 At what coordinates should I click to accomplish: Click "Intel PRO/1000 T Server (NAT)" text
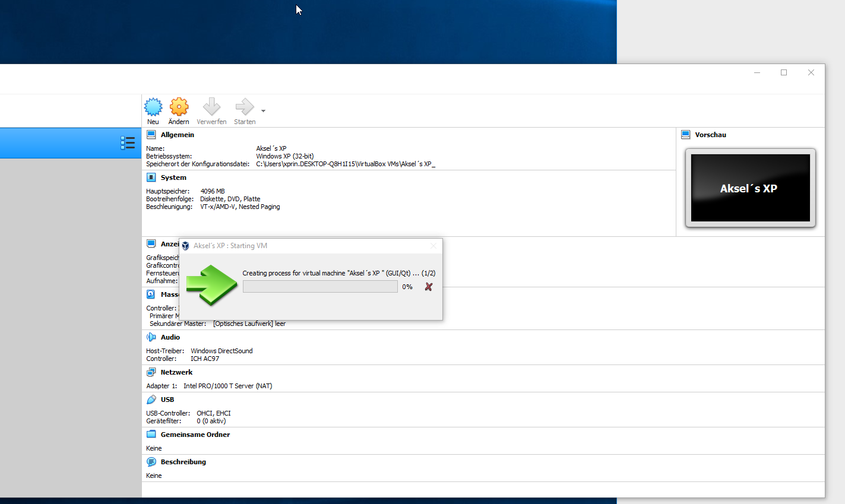(x=228, y=386)
